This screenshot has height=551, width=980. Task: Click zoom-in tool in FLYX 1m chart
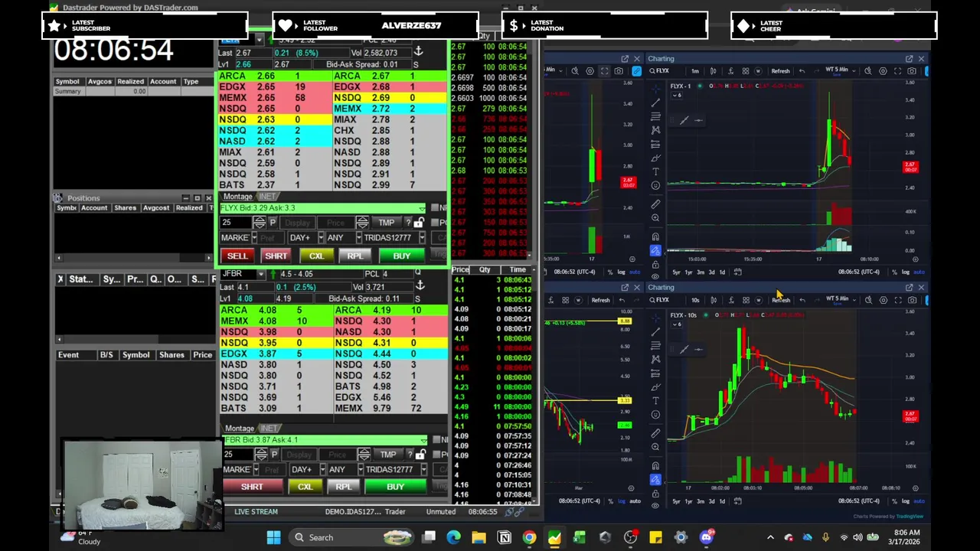pos(655,217)
